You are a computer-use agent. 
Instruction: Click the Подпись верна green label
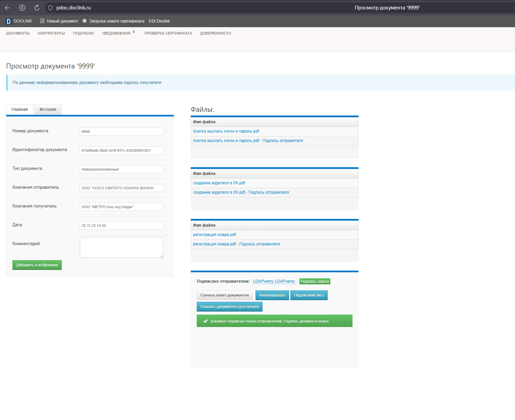pos(315,281)
